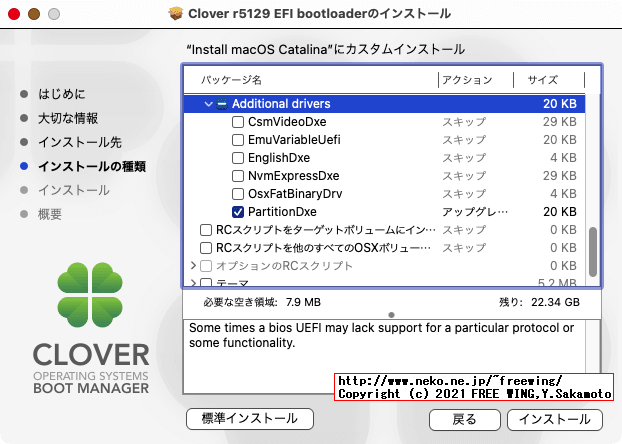622x444 pixels.
Task: Click the アクション column header
Action: coord(467,80)
